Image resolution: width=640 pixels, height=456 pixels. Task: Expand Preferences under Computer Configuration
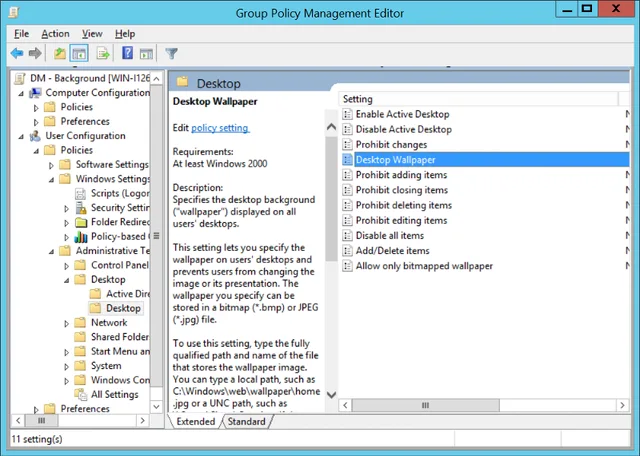tap(36, 122)
